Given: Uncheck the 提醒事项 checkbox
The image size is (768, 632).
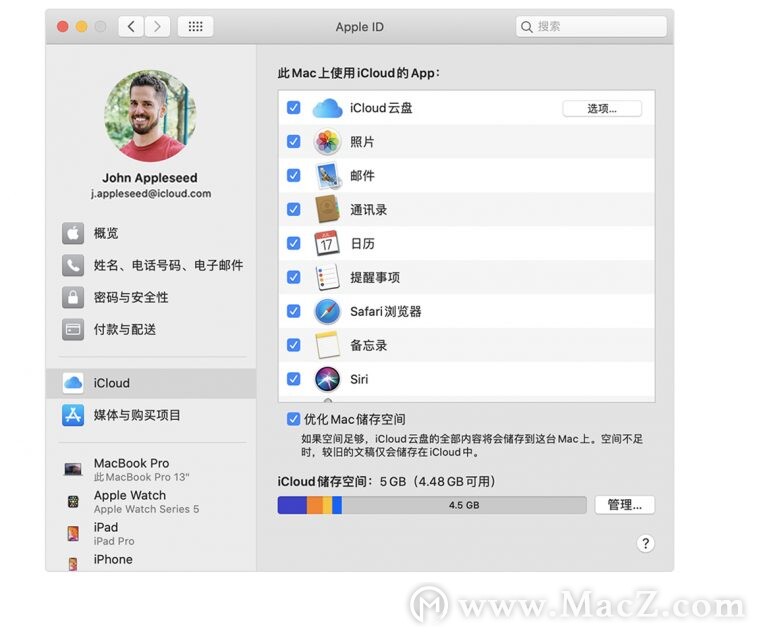Looking at the screenshot, I should coord(293,277).
